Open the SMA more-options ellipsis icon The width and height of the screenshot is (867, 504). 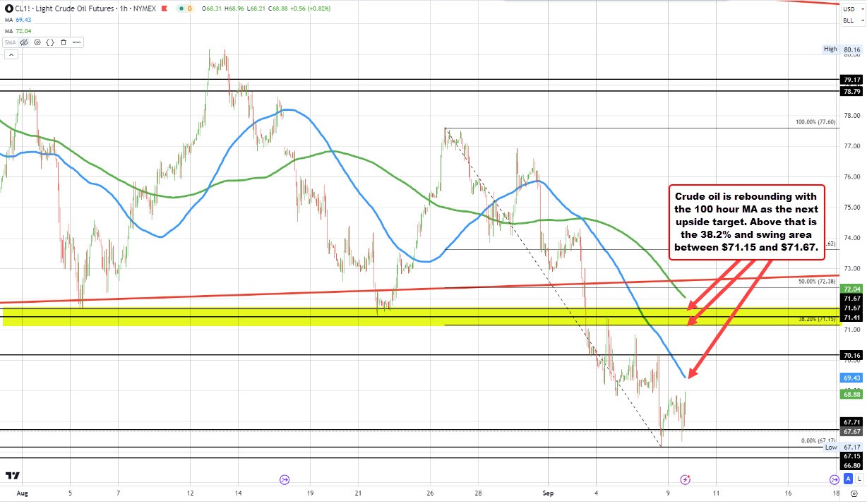click(77, 42)
